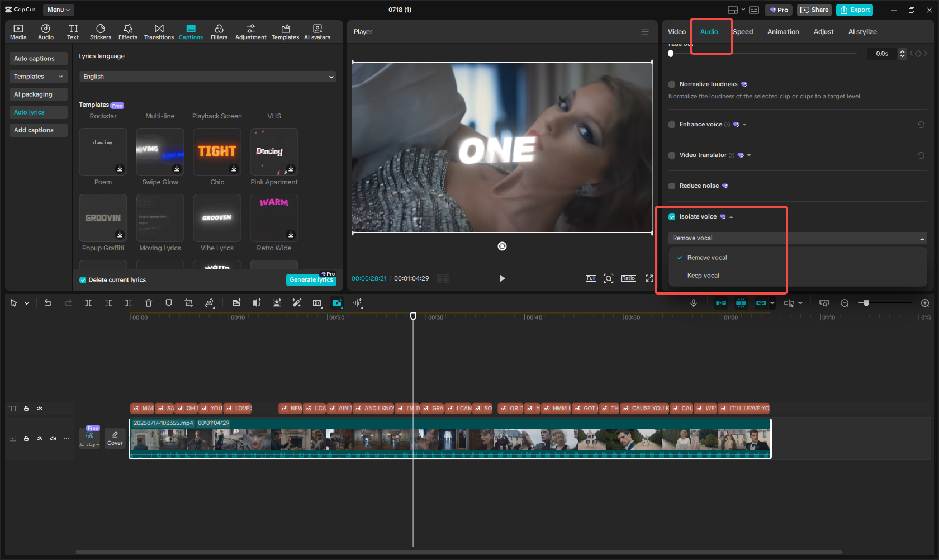The image size is (939, 560).
Task: Enable the Normalize loudness checkbox
Action: tap(672, 84)
